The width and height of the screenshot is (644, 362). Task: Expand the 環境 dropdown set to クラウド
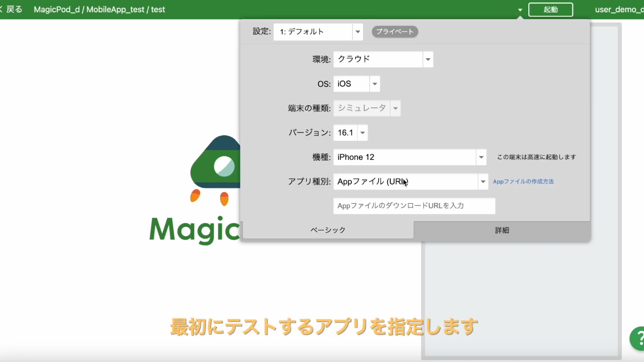pyautogui.click(x=383, y=59)
